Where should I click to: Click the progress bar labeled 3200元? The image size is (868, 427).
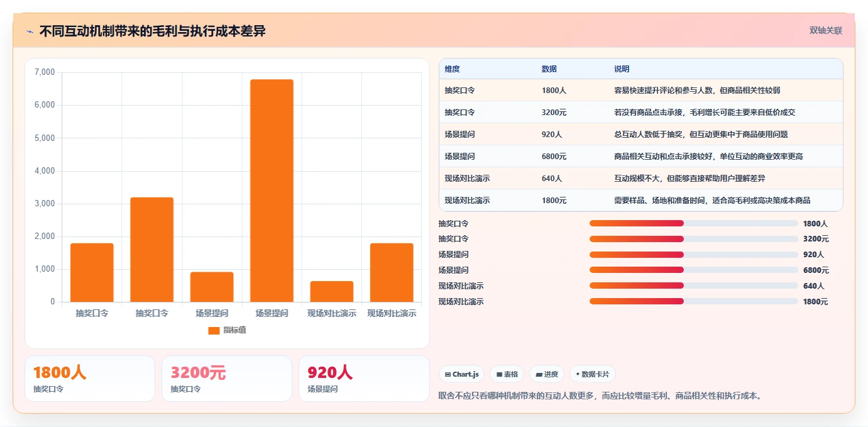(693, 239)
